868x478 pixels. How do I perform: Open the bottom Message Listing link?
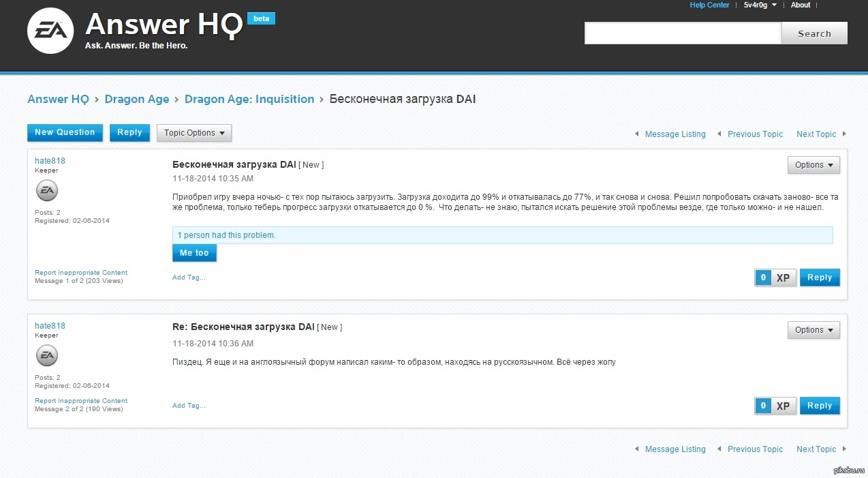pyautogui.click(x=675, y=449)
